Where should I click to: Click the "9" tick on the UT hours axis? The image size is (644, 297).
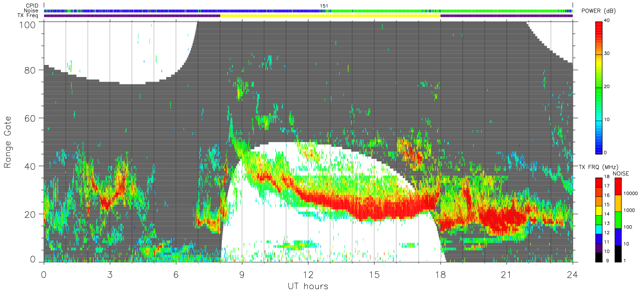click(242, 274)
